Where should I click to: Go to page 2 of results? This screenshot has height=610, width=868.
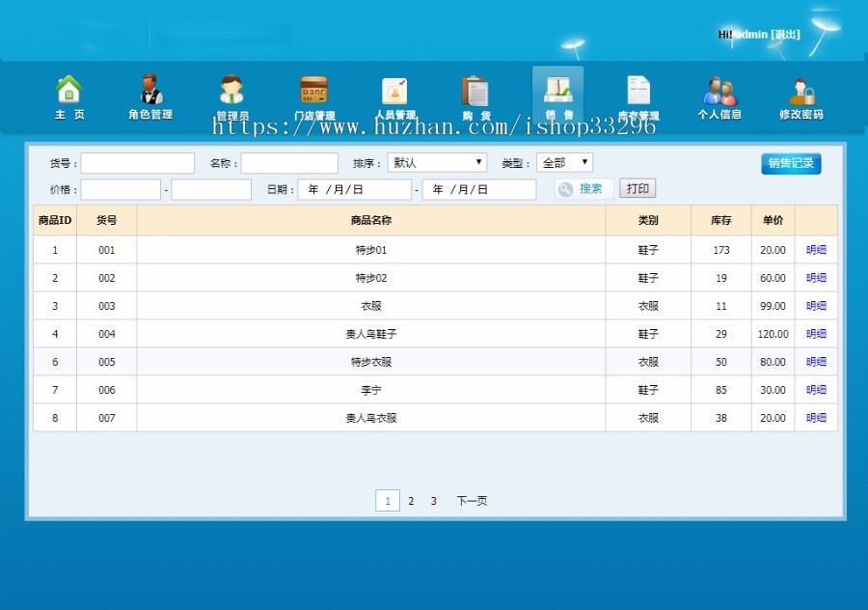pyautogui.click(x=411, y=500)
